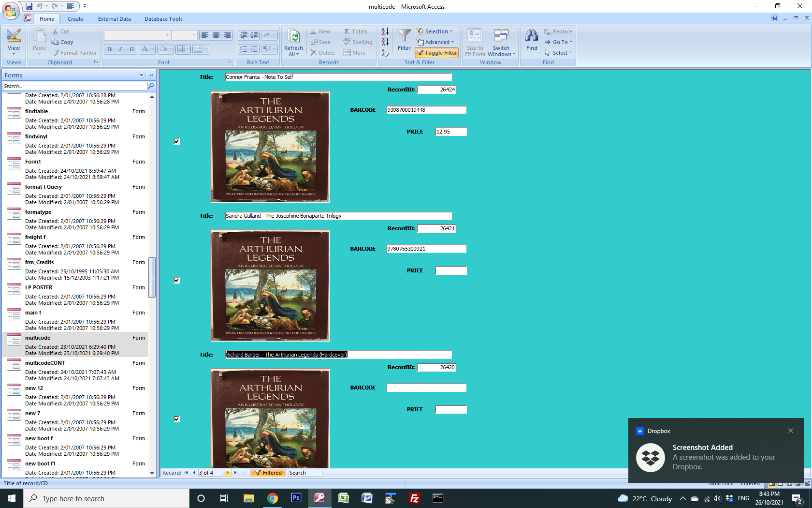This screenshot has height=508, width=812.
Task: Click the Arthurian Legends cover of record 26421
Action: [x=270, y=285]
